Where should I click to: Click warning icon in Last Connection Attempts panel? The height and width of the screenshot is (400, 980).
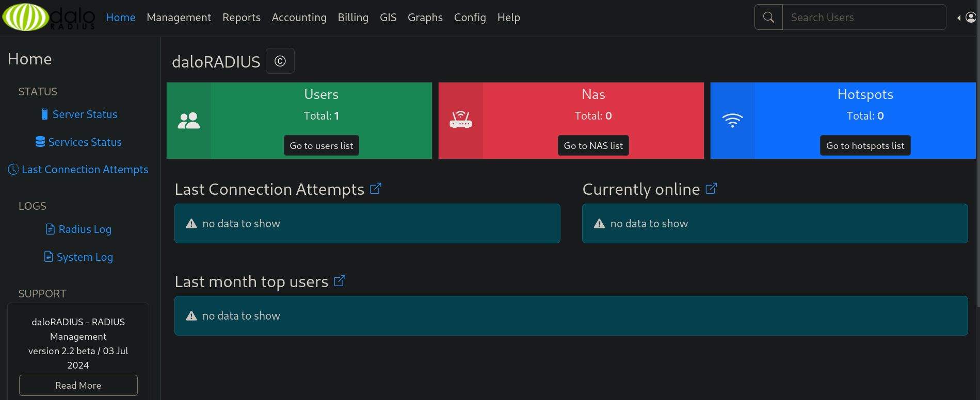[x=191, y=224]
